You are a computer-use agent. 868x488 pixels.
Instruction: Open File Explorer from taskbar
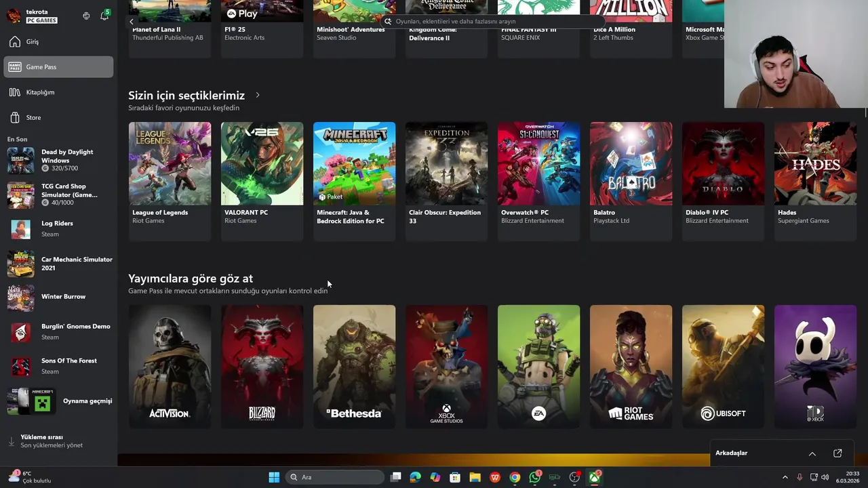pos(475,477)
